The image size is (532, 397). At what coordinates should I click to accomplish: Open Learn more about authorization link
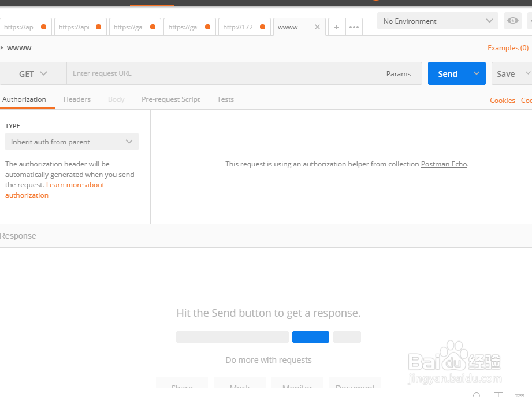(x=75, y=185)
